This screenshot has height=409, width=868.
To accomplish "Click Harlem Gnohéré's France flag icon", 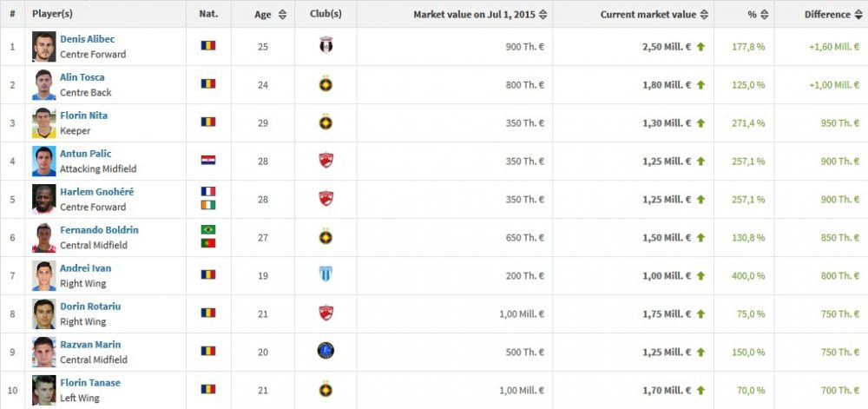I will [x=208, y=192].
